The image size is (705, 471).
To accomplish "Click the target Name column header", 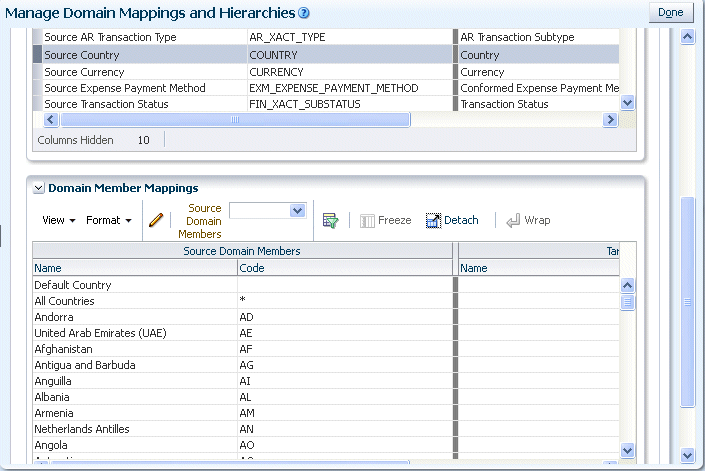I will pos(539,268).
